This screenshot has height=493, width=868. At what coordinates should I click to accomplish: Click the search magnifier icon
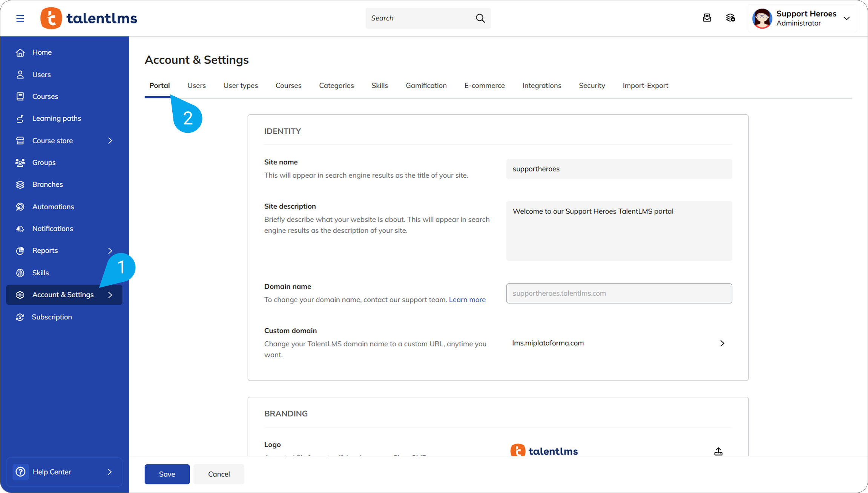point(480,18)
